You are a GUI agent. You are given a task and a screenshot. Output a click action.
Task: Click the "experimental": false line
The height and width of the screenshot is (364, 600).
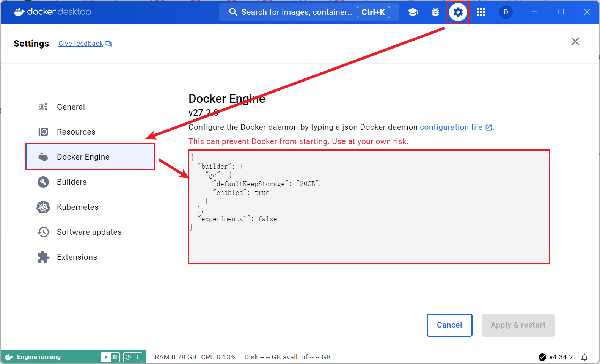[237, 219]
